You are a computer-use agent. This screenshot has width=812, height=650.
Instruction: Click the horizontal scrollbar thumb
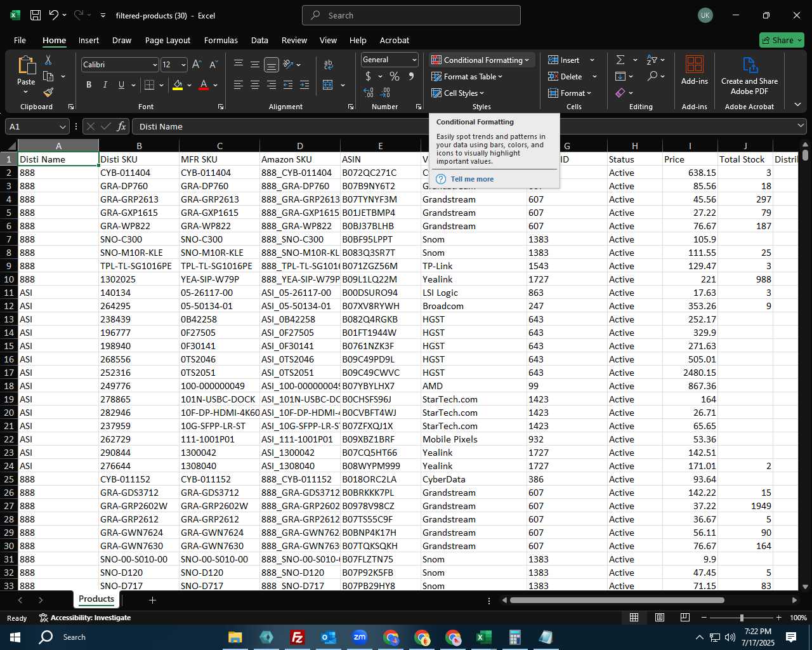(617, 600)
